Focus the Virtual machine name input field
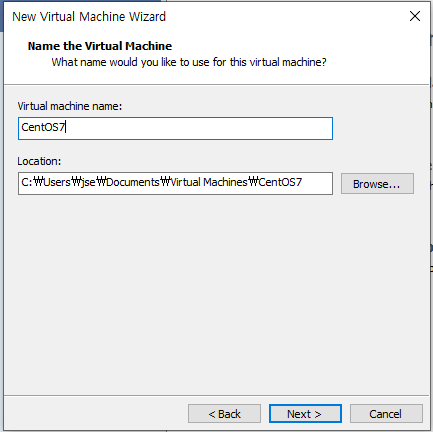This screenshot has width=433, height=432. point(175,128)
